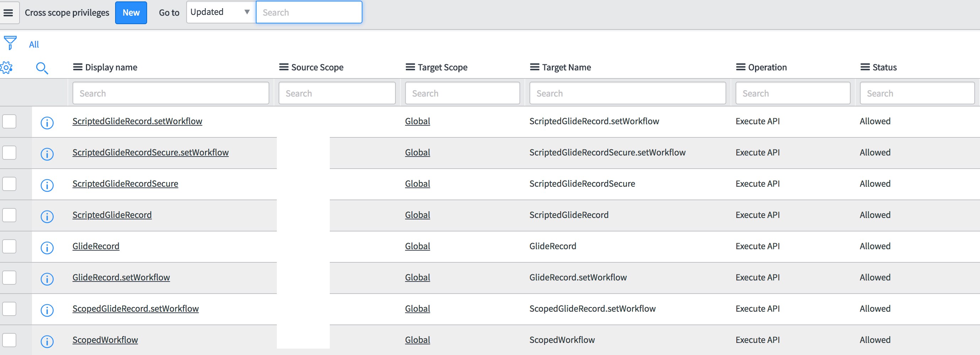Open the hamburger list menu icon

(9, 13)
